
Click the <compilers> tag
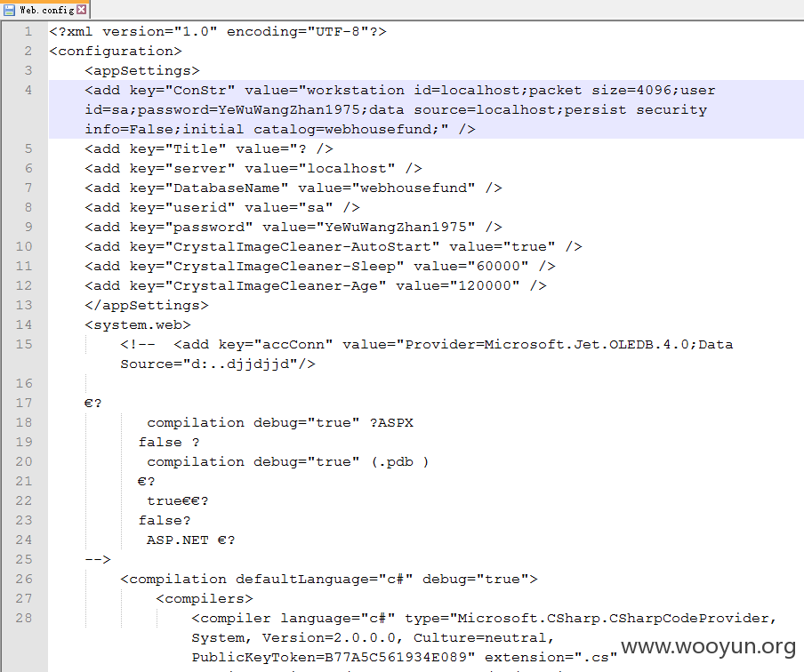205,599
